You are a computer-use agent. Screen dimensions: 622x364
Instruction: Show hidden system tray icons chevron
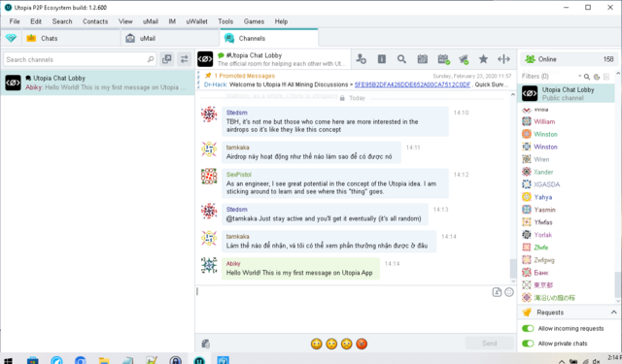[562, 361]
